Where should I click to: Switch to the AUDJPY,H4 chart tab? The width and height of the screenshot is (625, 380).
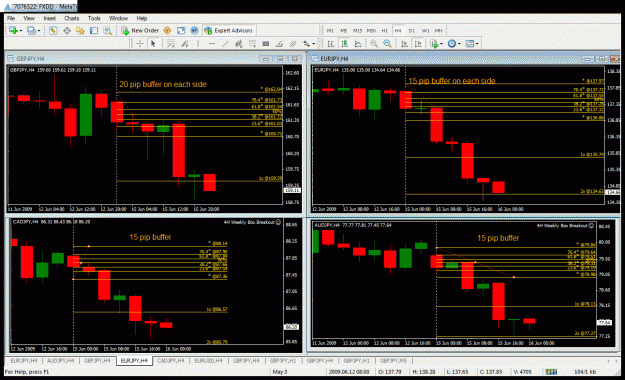pos(61,361)
